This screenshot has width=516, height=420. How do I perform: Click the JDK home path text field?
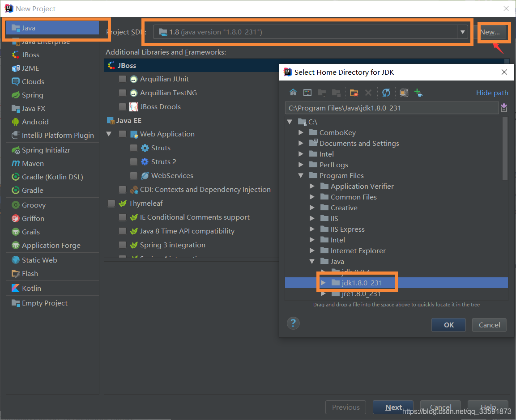coord(392,108)
